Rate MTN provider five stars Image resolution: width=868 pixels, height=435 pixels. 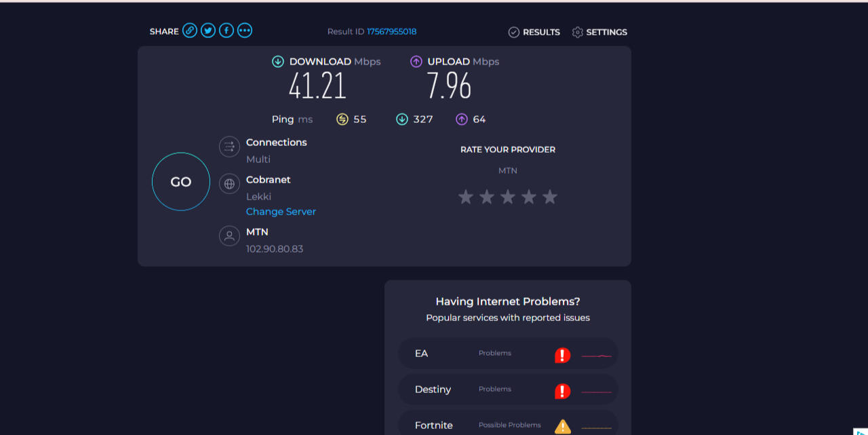pos(550,197)
